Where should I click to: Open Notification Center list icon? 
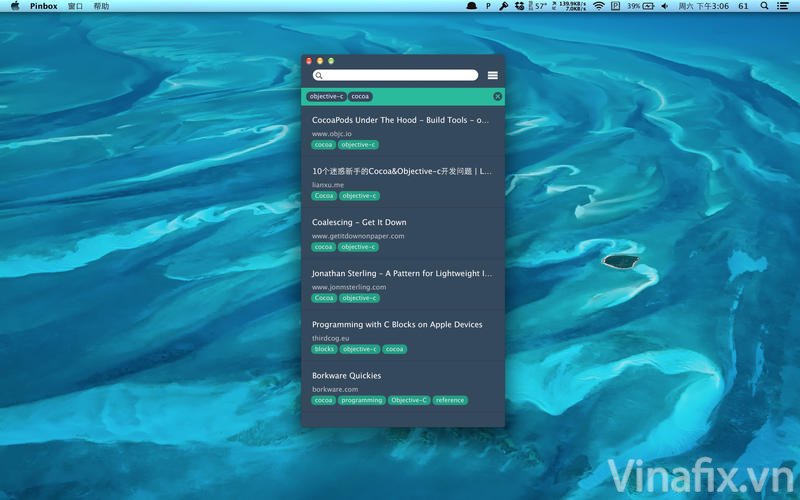(x=783, y=6)
